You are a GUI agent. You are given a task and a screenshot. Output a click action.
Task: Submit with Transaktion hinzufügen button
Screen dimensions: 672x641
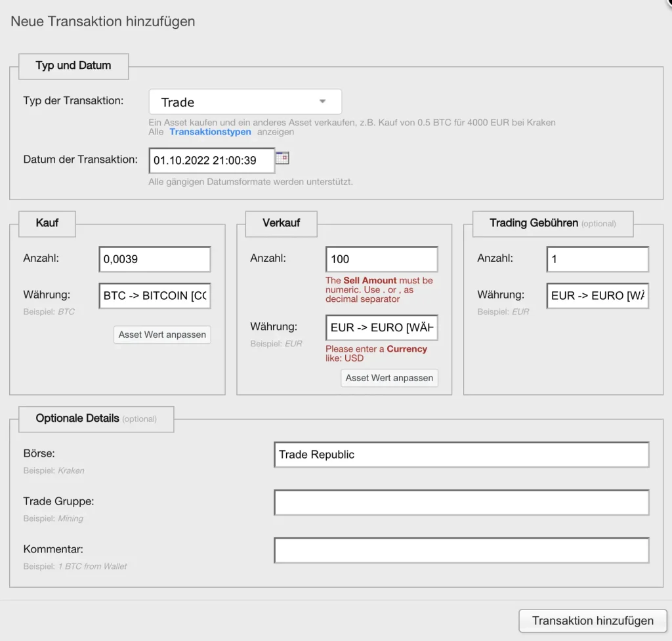pos(592,621)
